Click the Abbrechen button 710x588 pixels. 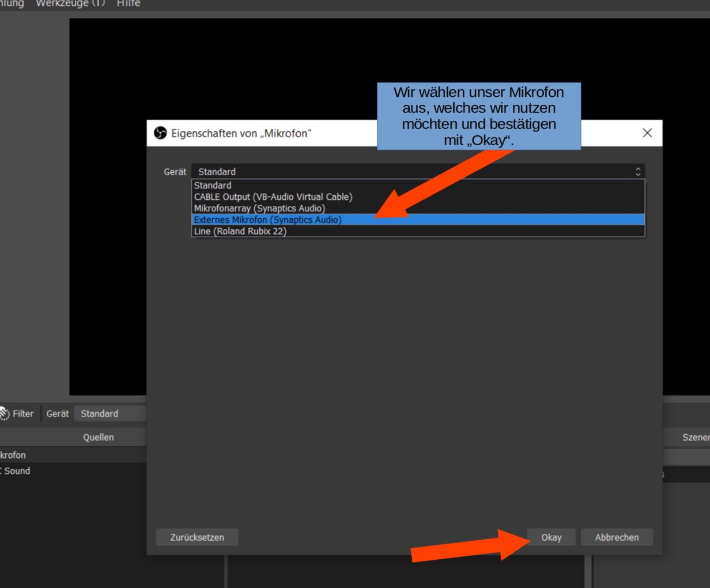(x=616, y=537)
